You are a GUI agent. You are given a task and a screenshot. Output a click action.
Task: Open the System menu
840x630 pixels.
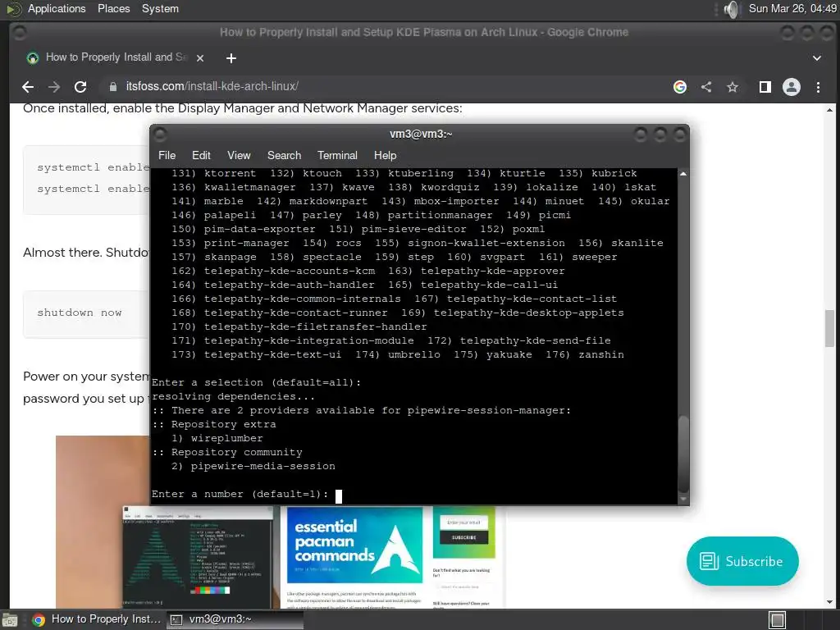(160, 8)
